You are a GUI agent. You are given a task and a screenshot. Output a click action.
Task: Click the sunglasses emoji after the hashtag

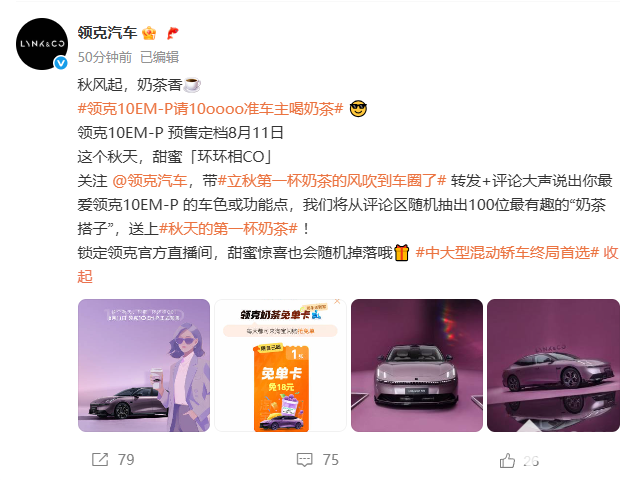pos(358,109)
